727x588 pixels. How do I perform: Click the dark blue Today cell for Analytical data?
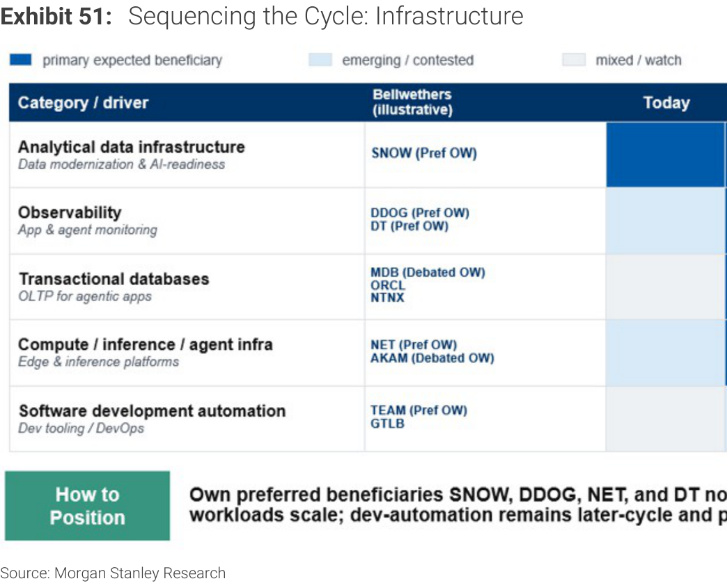(665, 155)
